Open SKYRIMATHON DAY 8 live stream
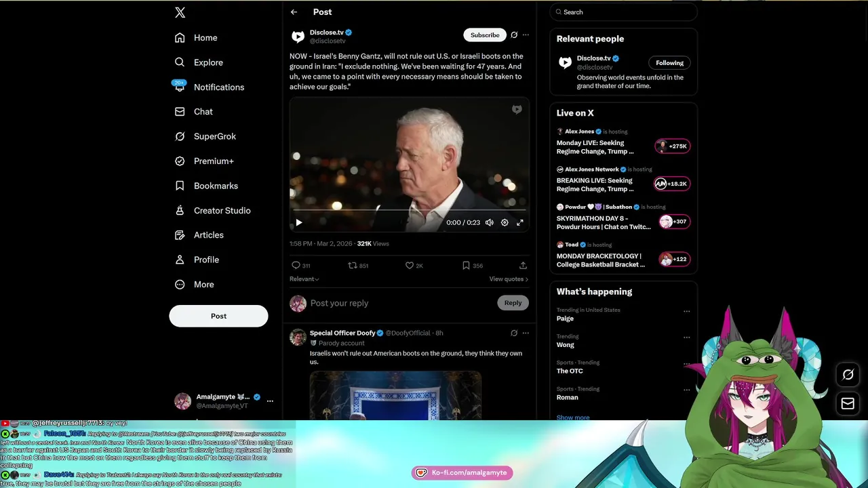Image resolution: width=868 pixels, height=488 pixels. click(604, 222)
